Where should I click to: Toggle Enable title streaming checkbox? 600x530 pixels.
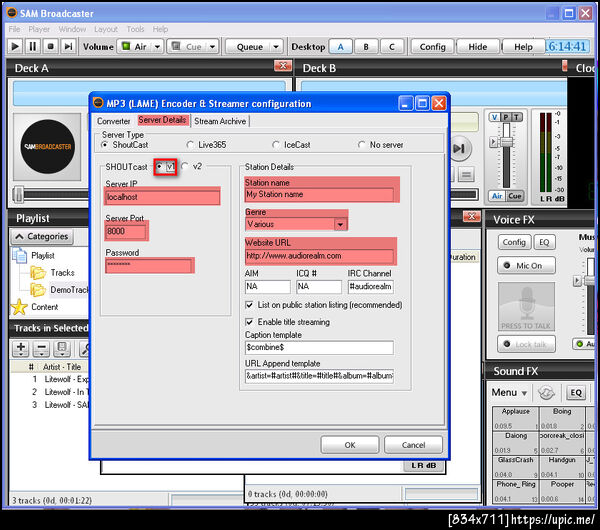[249, 322]
